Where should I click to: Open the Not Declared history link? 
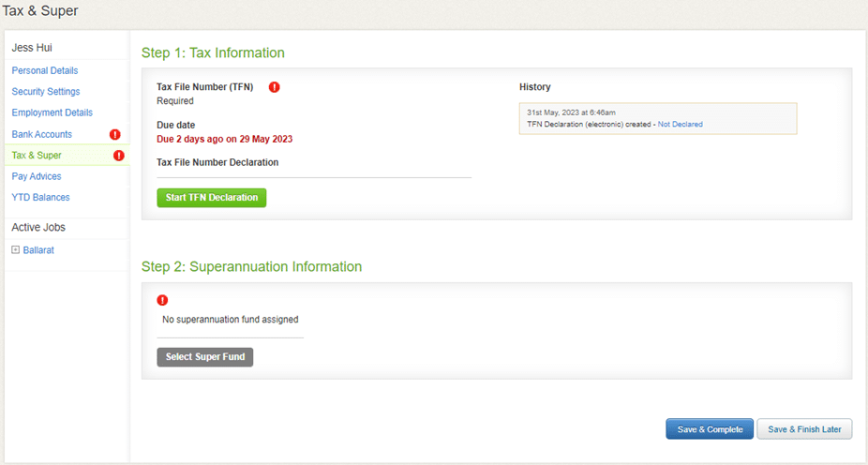click(680, 125)
